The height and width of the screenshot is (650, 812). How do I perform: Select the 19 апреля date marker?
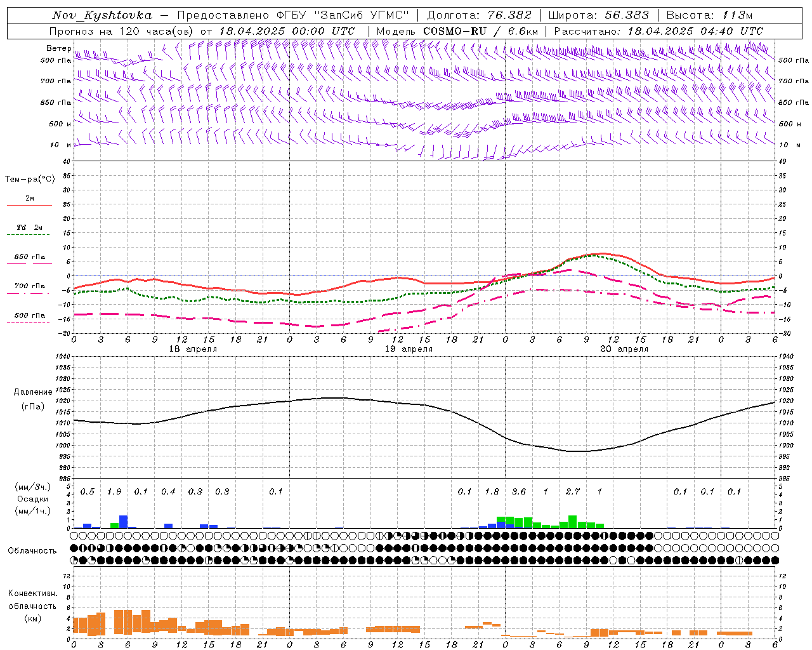(x=409, y=349)
